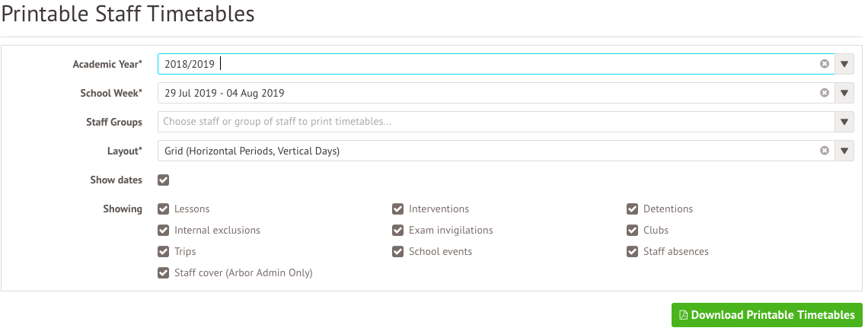
Task: Disable the Interventions checkbox
Action: click(397, 208)
